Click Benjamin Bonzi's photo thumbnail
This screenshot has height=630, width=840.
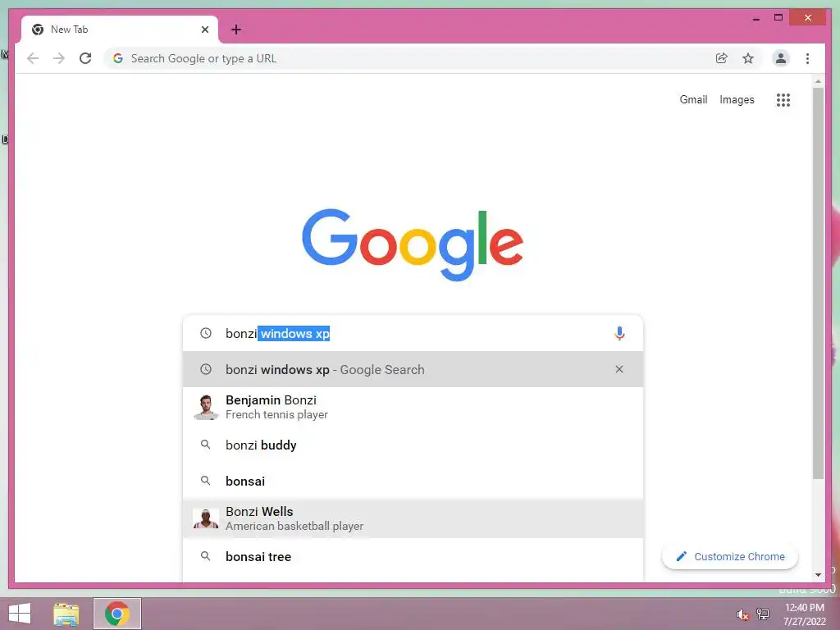[206, 407]
